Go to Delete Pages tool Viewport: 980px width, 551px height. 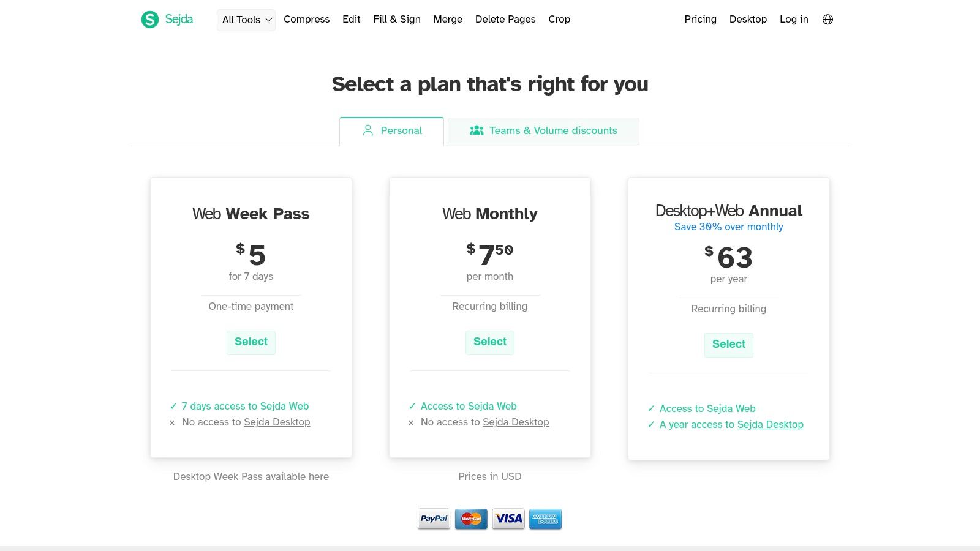505,20
